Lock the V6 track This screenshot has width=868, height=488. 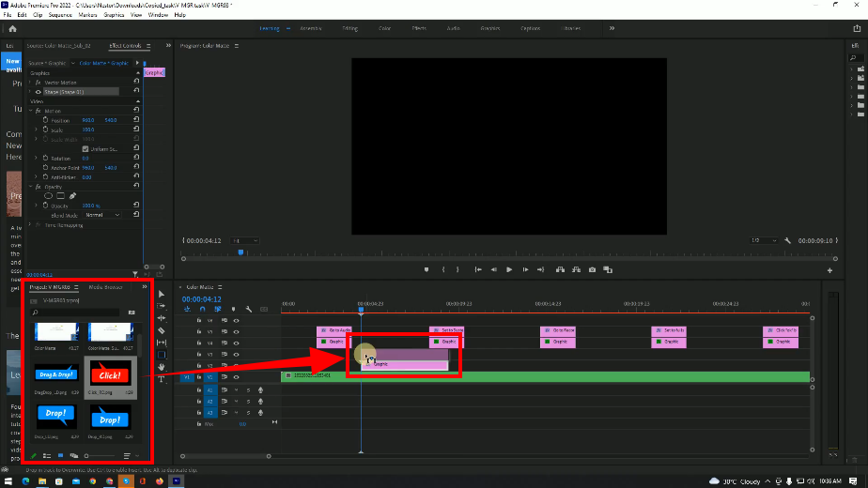click(x=199, y=320)
